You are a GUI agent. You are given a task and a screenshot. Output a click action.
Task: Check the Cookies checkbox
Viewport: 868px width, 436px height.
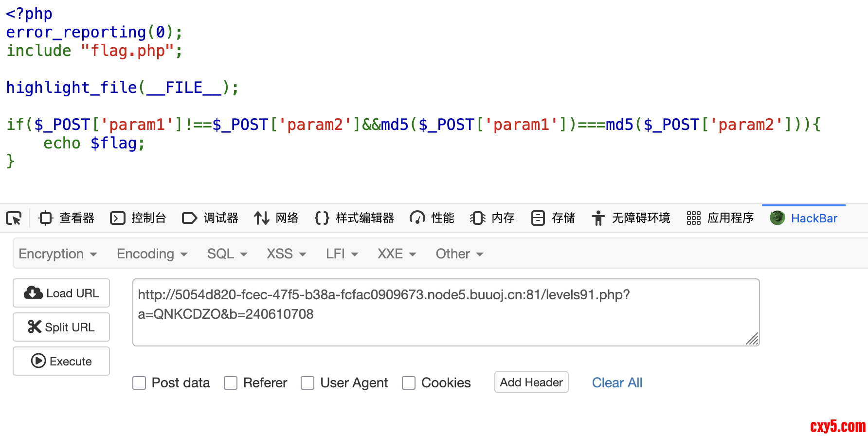click(409, 383)
